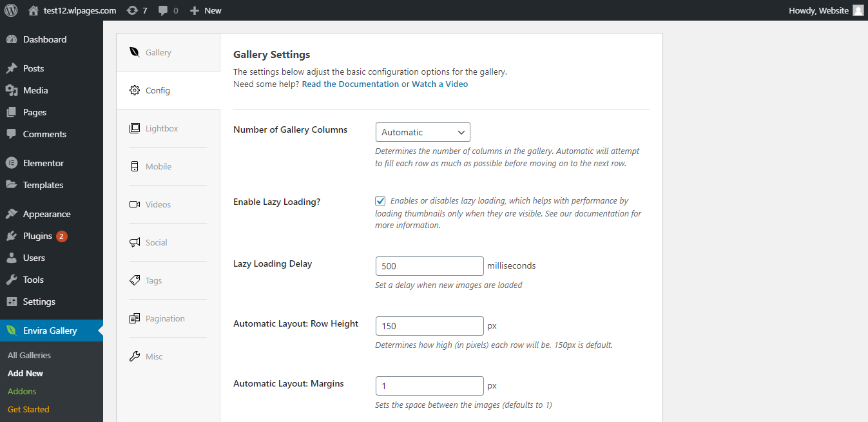Click the Envira Gallery leaf icon in sidebar

[x=12, y=331]
